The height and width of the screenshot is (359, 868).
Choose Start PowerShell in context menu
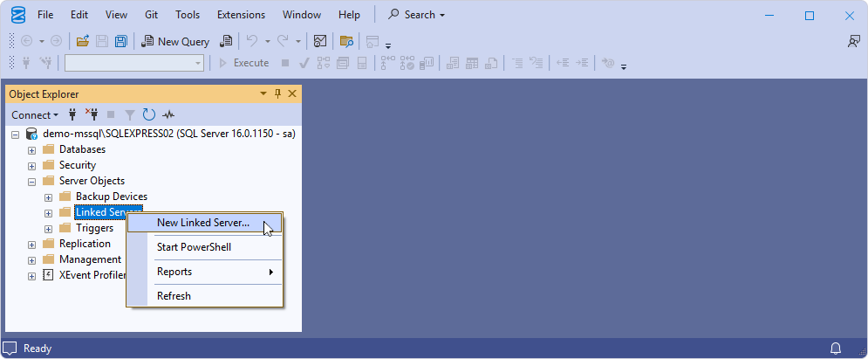(194, 247)
